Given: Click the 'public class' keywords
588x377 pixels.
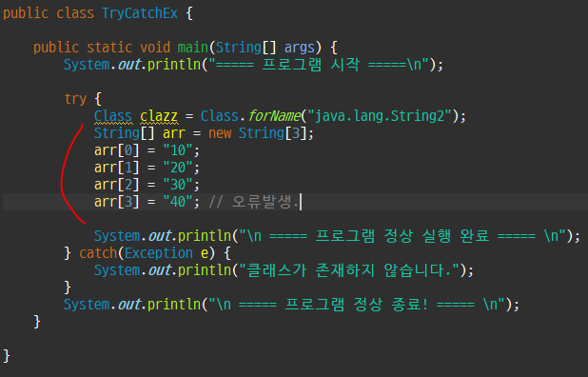Looking at the screenshot, I should point(49,13).
